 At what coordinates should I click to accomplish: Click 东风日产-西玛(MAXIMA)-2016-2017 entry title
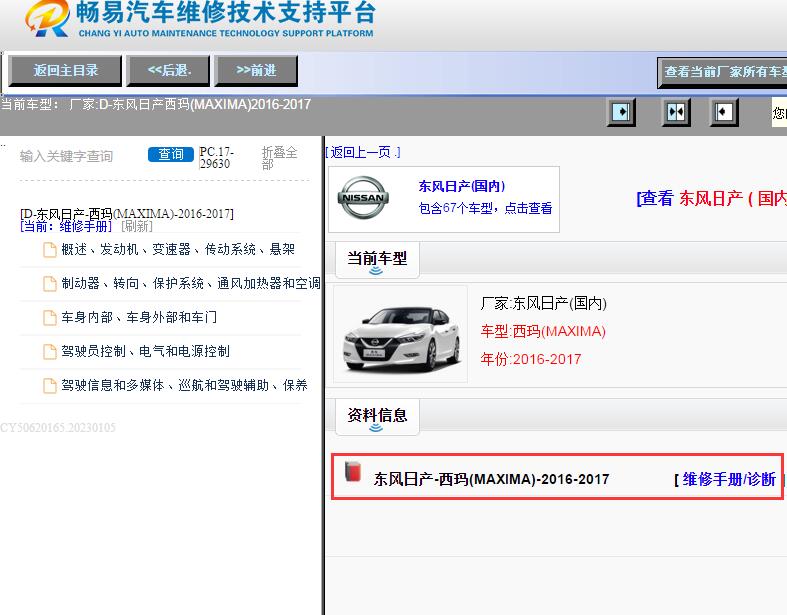pos(491,479)
